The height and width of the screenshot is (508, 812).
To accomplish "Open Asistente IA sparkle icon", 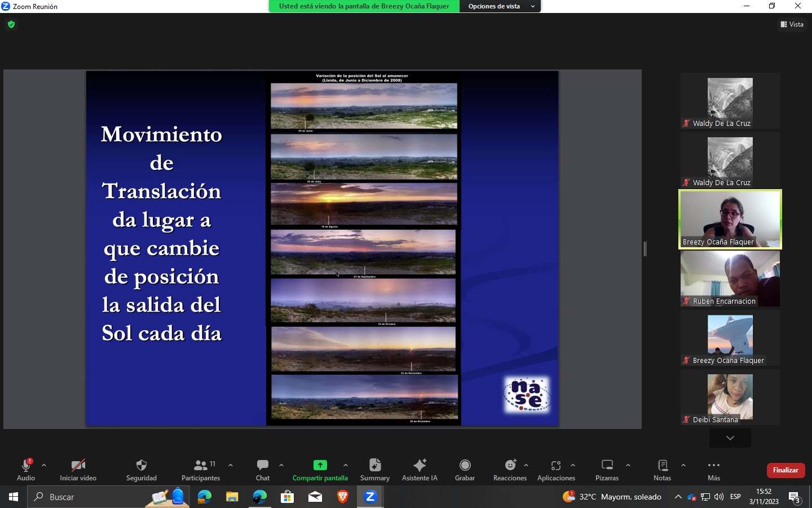I will 420,470.
